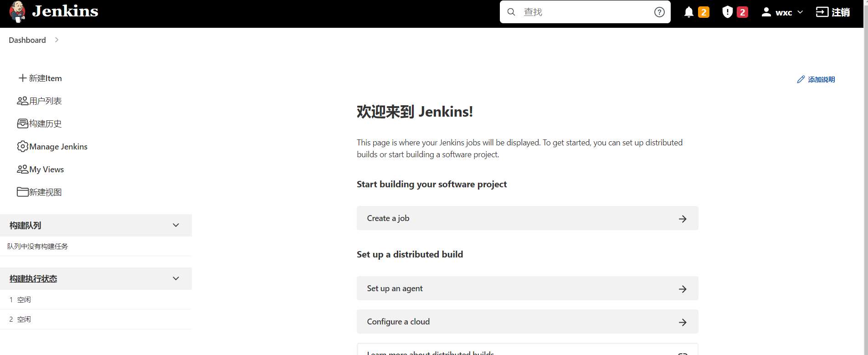Click the Create a job button
This screenshot has height=355, width=868.
coord(528,218)
